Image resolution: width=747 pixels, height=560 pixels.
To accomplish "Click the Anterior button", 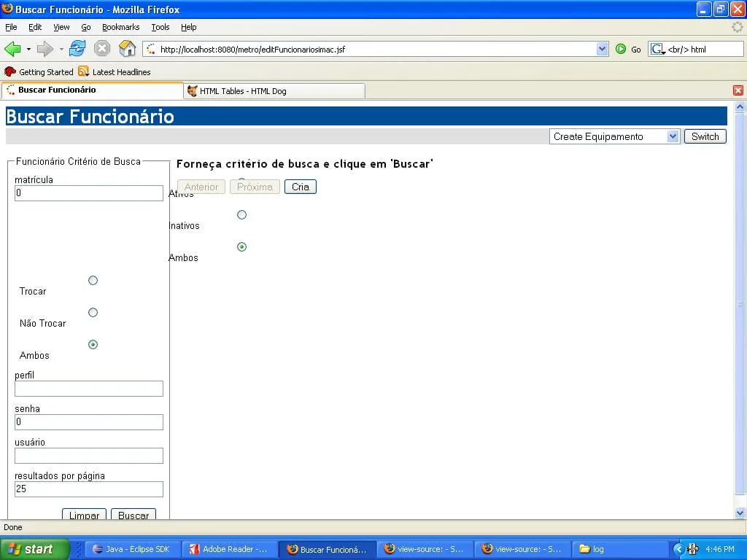I will pyautogui.click(x=201, y=187).
